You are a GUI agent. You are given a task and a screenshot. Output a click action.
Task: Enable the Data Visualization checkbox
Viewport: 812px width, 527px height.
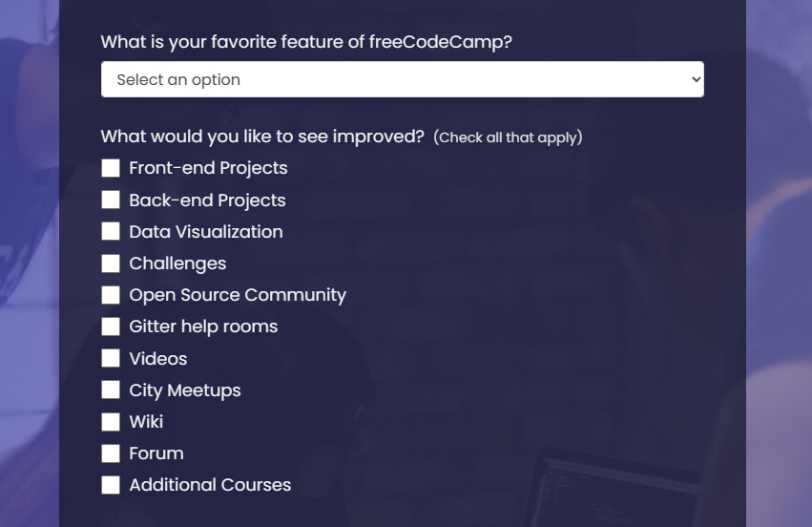111,231
